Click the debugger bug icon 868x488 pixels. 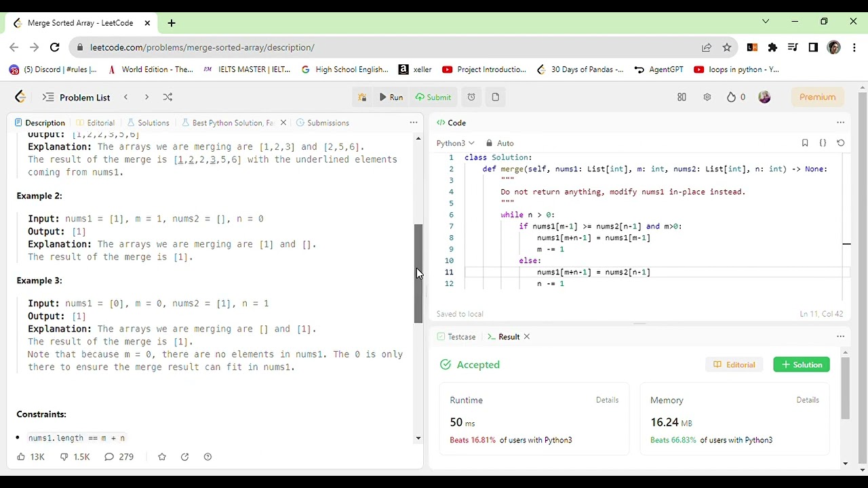pyautogui.click(x=362, y=97)
